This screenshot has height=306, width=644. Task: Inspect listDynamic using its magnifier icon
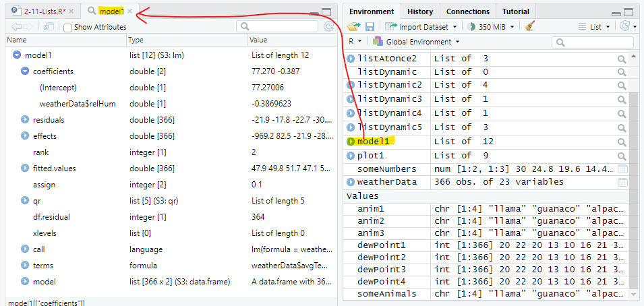(x=622, y=72)
